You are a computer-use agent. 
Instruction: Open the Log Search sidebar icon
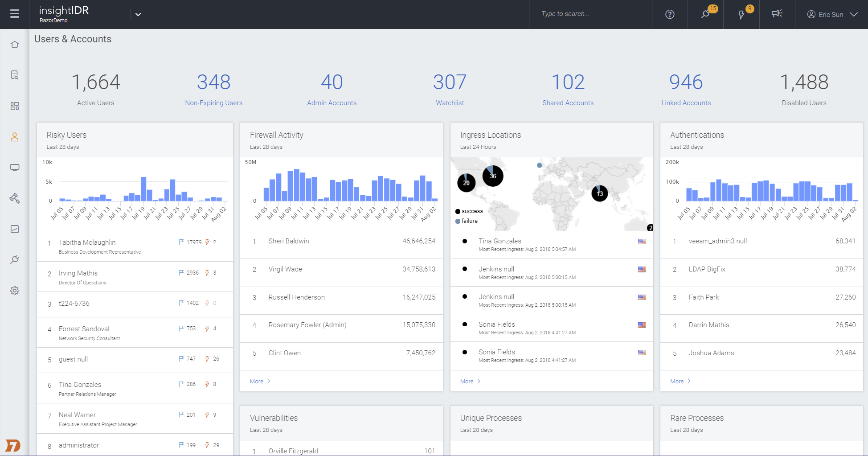[15, 75]
